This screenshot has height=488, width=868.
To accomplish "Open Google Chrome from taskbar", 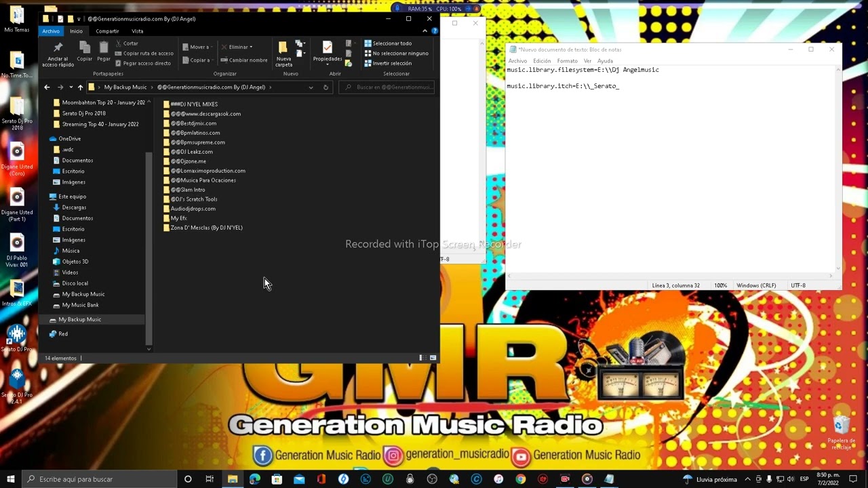I will click(x=520, y=479).
